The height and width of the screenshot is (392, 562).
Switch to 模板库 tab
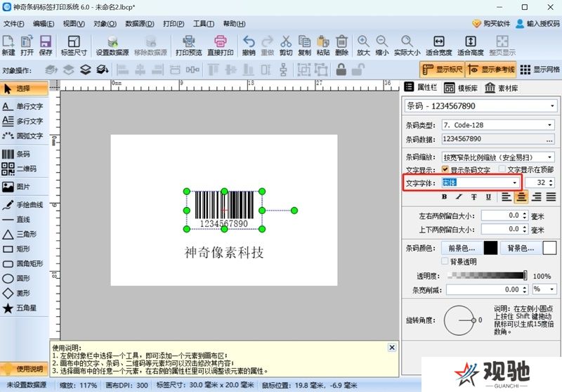pyautogui.click(x=461, y=88)
